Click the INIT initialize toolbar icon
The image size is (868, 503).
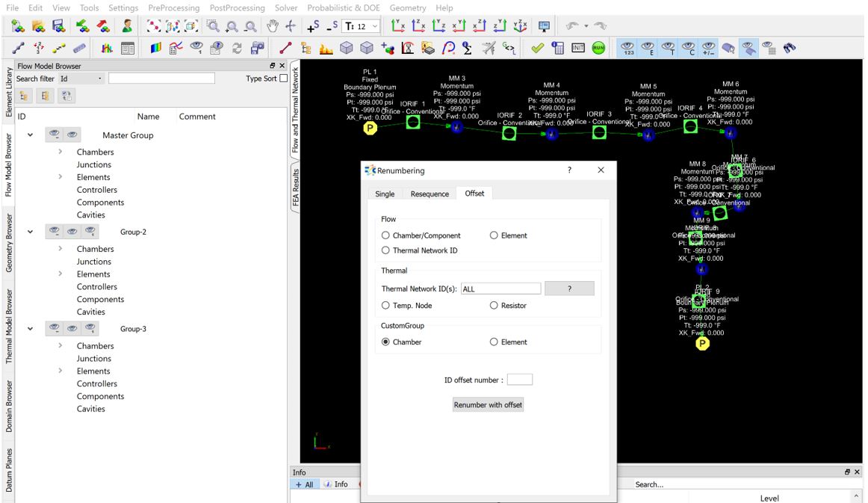pyautogui.click(x=578, y=48)
